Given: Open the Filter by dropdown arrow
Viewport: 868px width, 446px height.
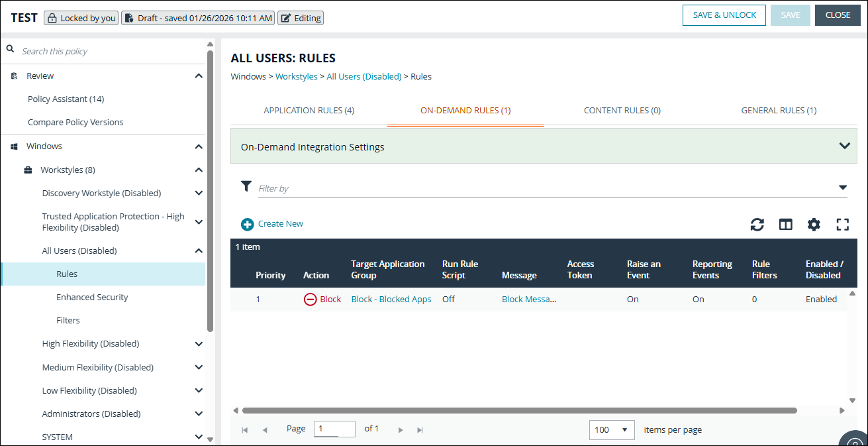Looking at the screenshot, I should (x=842, y=188).
